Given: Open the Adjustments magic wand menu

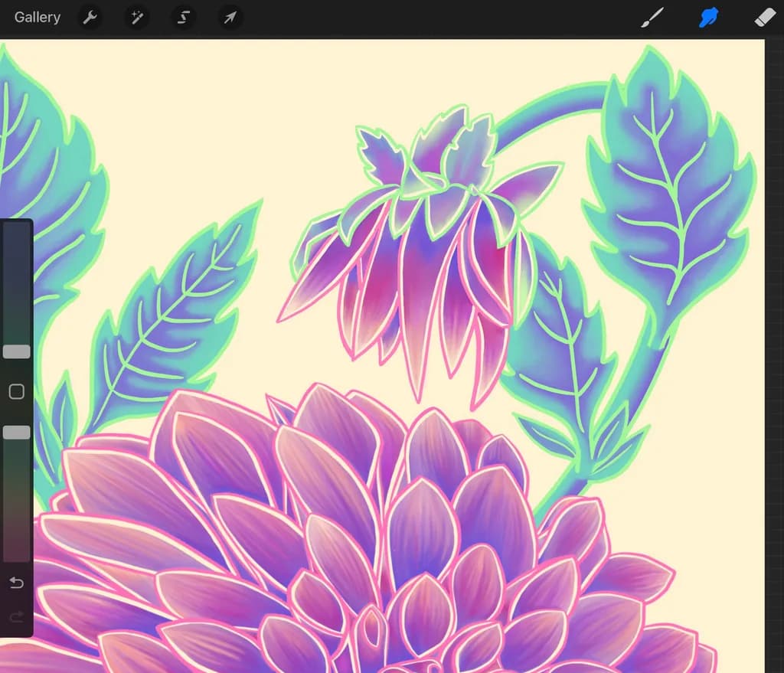Looking at the screenshot, I should coord(136,18).
